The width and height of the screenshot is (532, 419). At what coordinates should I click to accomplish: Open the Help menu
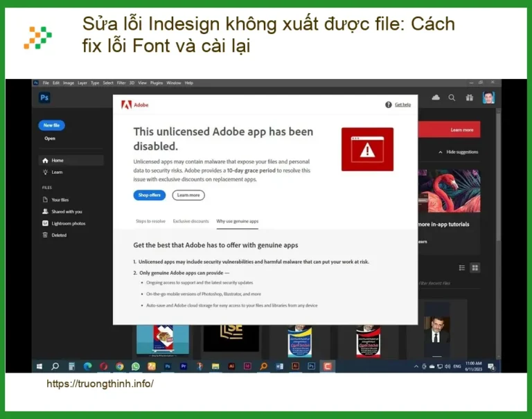coord(189,83)
